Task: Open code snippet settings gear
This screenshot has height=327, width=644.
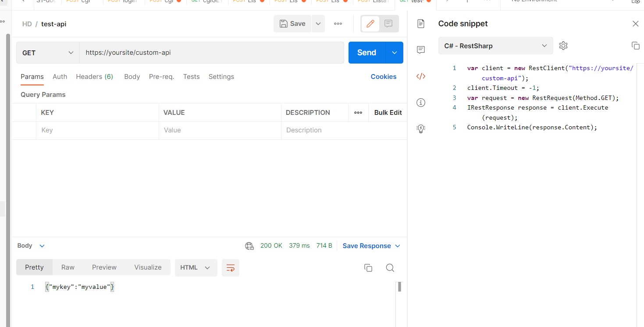Action: pos(563,46)
